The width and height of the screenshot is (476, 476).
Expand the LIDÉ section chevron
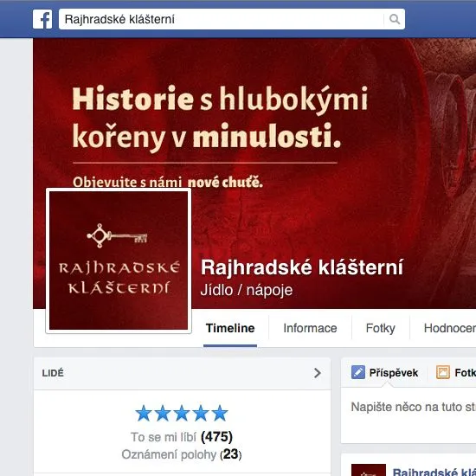tap(318, 373)
